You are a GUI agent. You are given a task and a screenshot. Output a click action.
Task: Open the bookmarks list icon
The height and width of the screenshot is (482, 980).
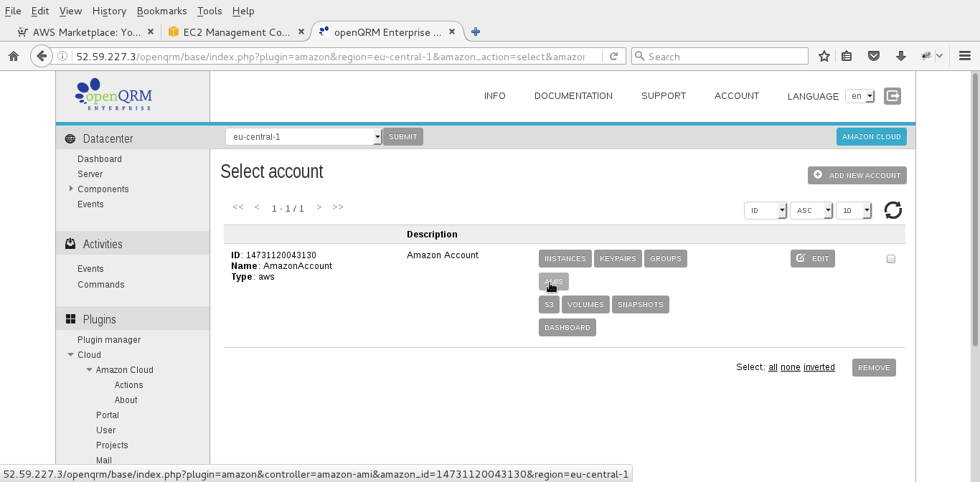pyautogui.click(x=847, y=56)
